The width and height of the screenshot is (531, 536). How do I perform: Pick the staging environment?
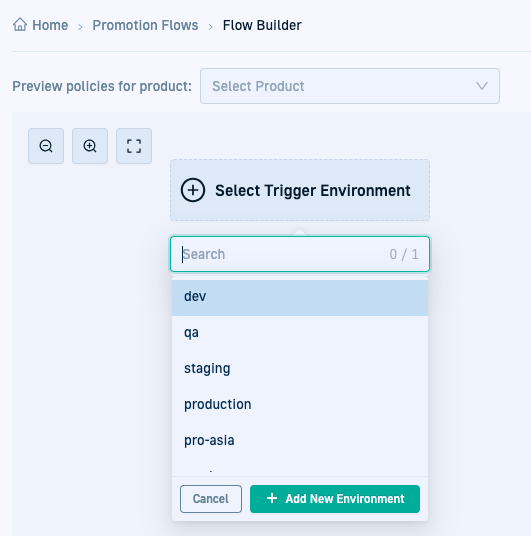click(300, 368)
